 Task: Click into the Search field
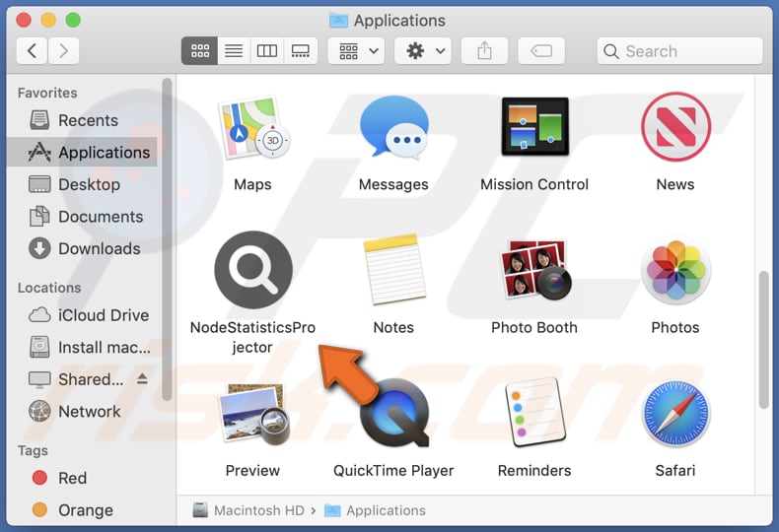coord(679,50)
